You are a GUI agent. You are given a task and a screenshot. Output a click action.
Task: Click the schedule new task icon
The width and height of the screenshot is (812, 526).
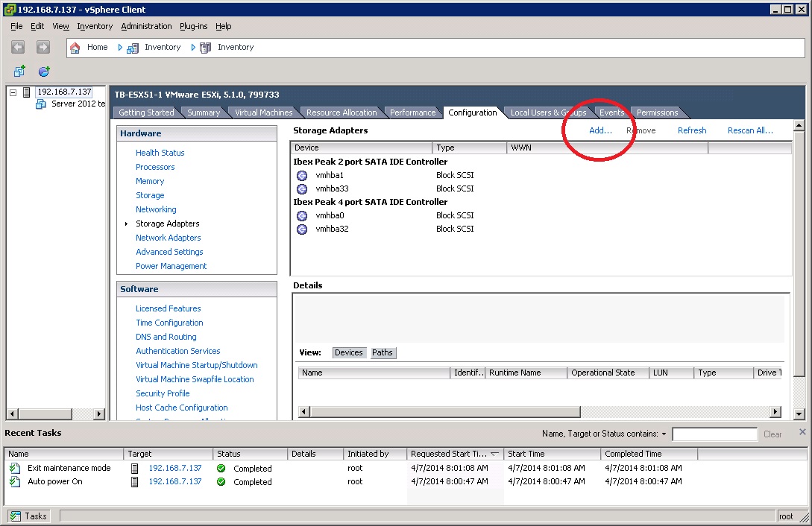click(x=43, y=71)
